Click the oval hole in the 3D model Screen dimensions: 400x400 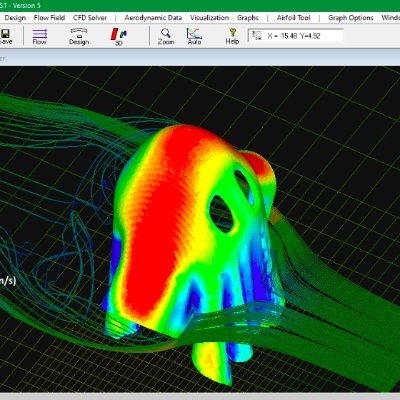pyautogui.click(x=221, y=214)
